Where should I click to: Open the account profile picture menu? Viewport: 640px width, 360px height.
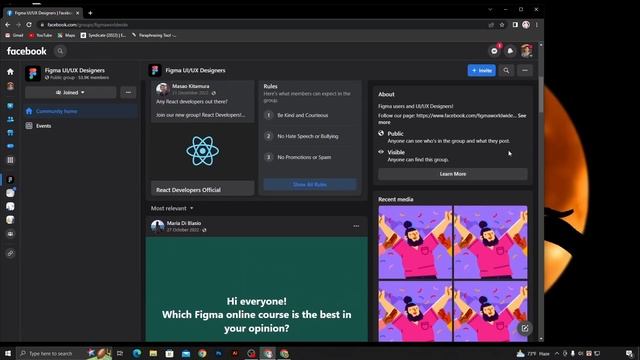coord(526,51)
